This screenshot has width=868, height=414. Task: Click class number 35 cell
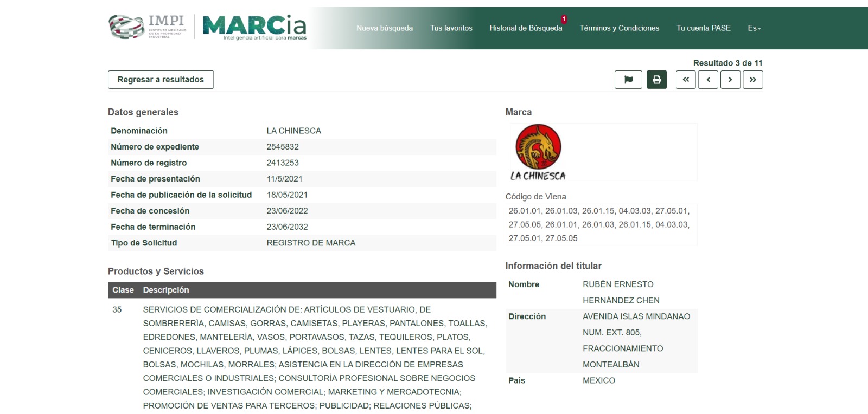(x=117, y=310)
